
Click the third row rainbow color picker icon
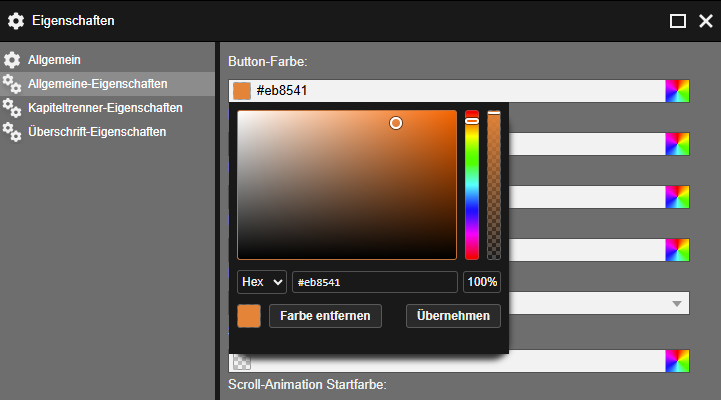tap(677, 197)
